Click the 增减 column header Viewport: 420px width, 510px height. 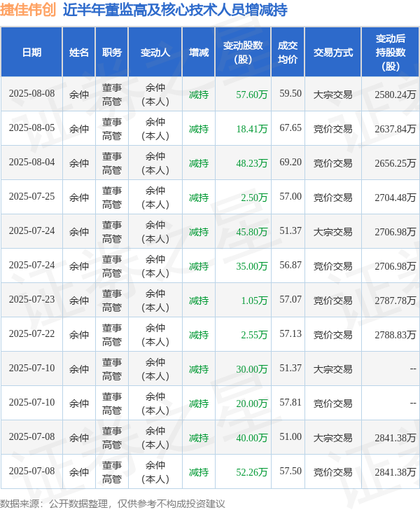coord(199,53)
